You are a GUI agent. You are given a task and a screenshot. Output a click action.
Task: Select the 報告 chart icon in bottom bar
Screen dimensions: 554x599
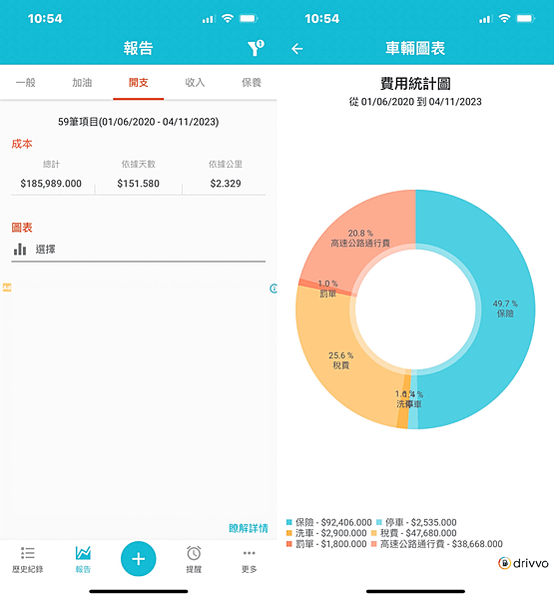click(x=83, y=553)
